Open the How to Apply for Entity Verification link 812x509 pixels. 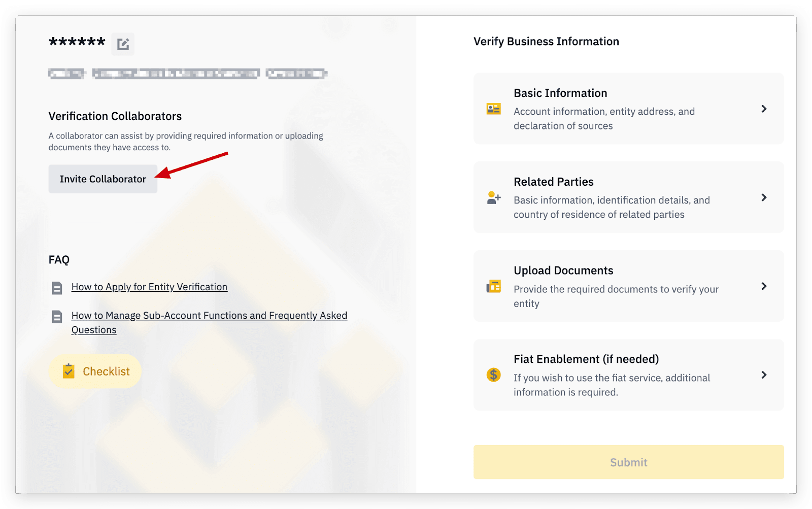click(149, 287)
